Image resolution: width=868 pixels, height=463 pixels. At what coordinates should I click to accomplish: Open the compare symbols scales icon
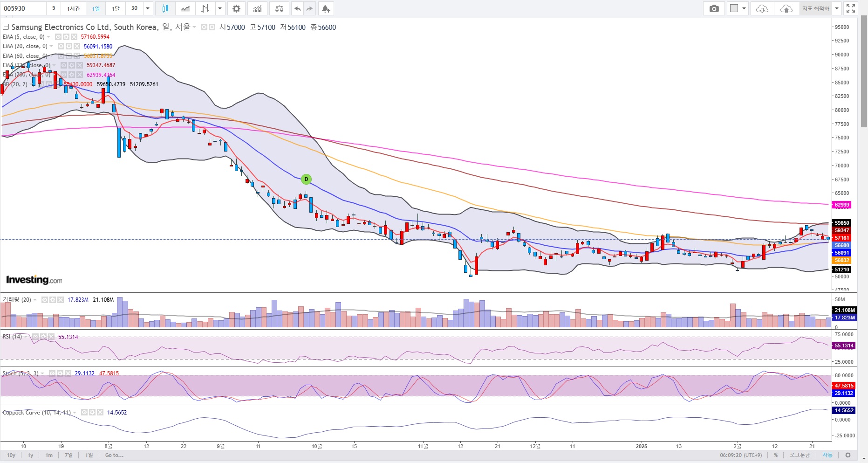click(279, 8)
